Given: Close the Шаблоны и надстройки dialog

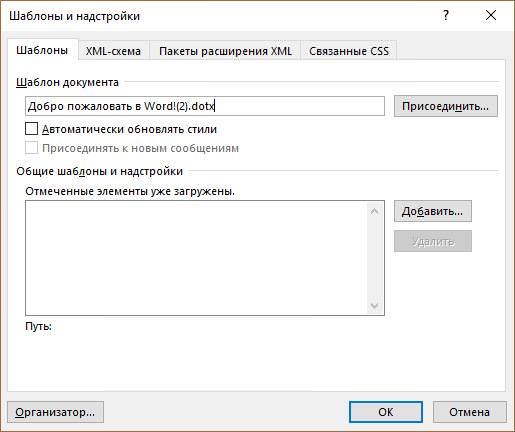Looking at the screenshot, I should [x=491, y=16].
